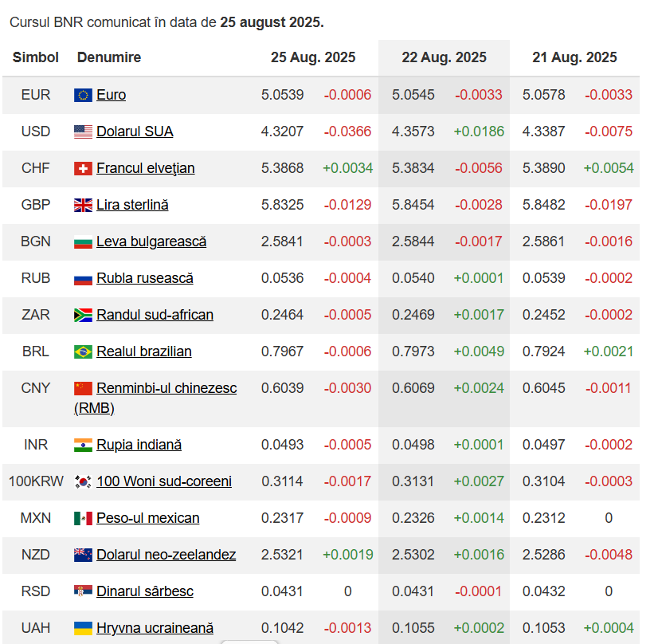Click the USD change value -0.0366

pos(347,132)
